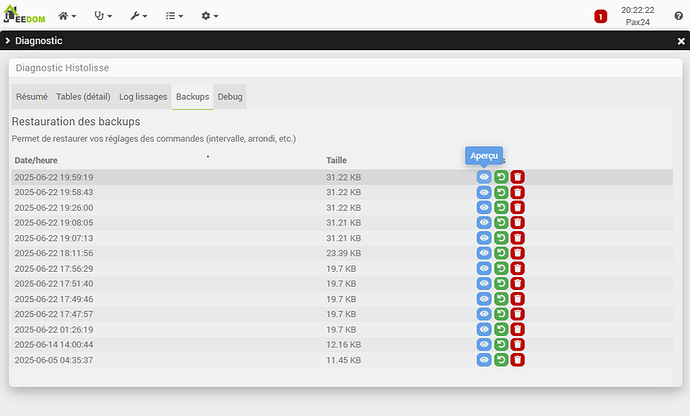Viewport: 690px width, 416px height.
Task: Restore the 19:59:19 backup
Action: [x=501, y=177]
